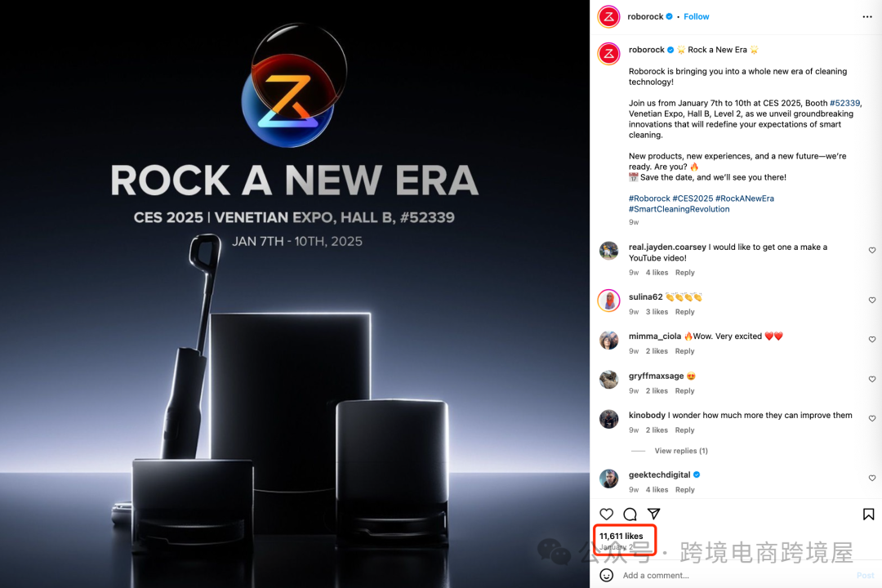Image resolution: width=882 pixels, height=588 pixels.
Task: Follow the roborock account
Action: [x=697, y=17]
